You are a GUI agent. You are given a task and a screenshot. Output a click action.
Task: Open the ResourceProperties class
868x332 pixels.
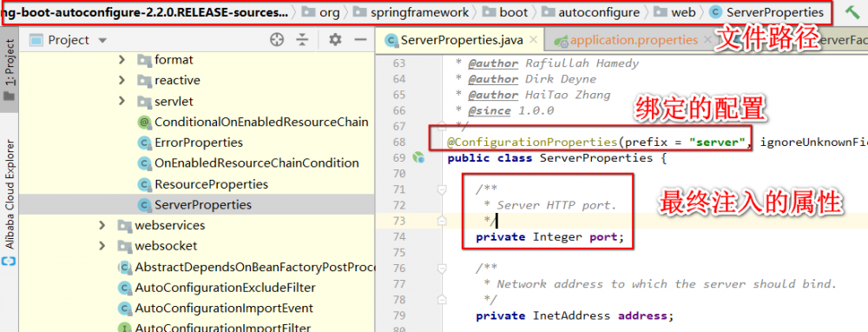(202, 184)
